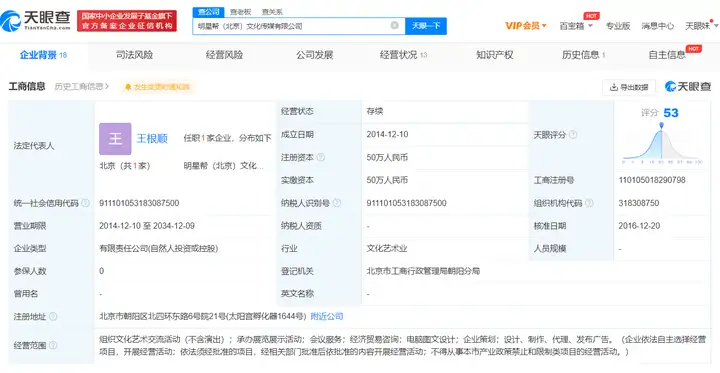Click help icon next to 纳税人识别号
This screenshot has width=720, height=373.
[337, 203]
